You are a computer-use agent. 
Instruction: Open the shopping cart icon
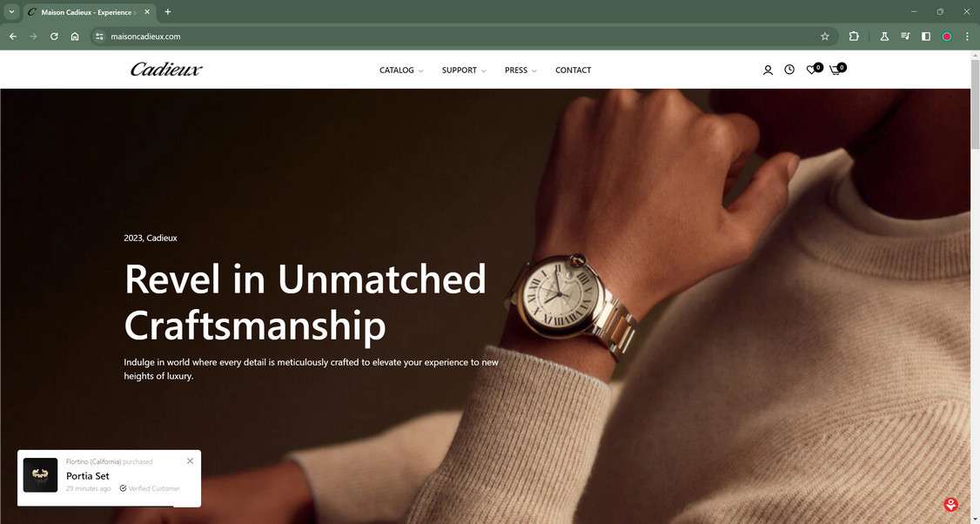(836, 70)
